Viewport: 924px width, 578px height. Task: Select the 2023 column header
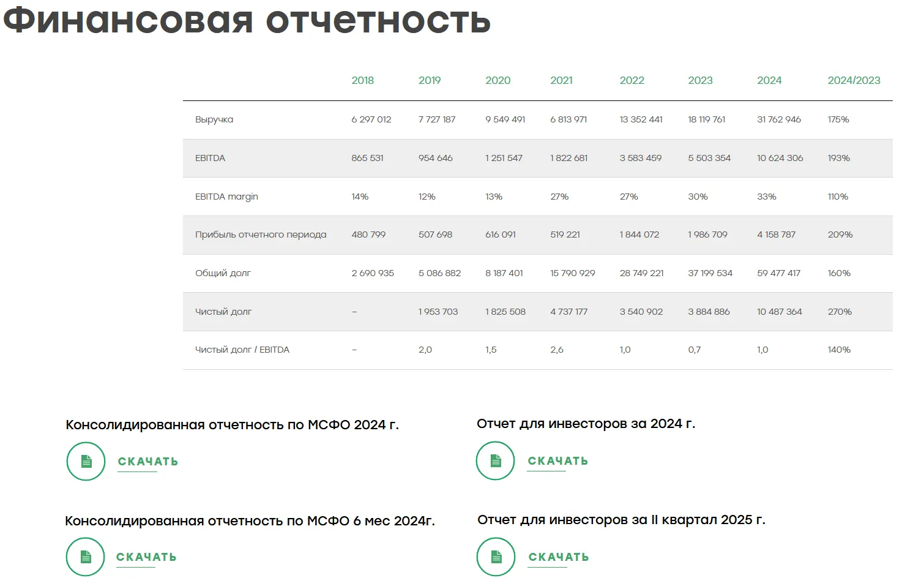[701, 80]
